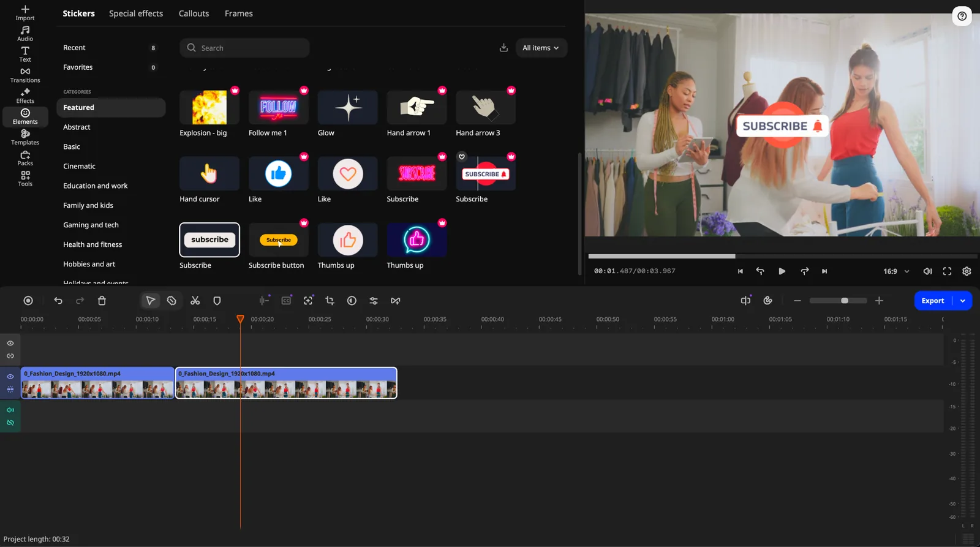The image size is (980, 547).
Task: Toggle visibility of the upper overlay track
Action: 10,343
